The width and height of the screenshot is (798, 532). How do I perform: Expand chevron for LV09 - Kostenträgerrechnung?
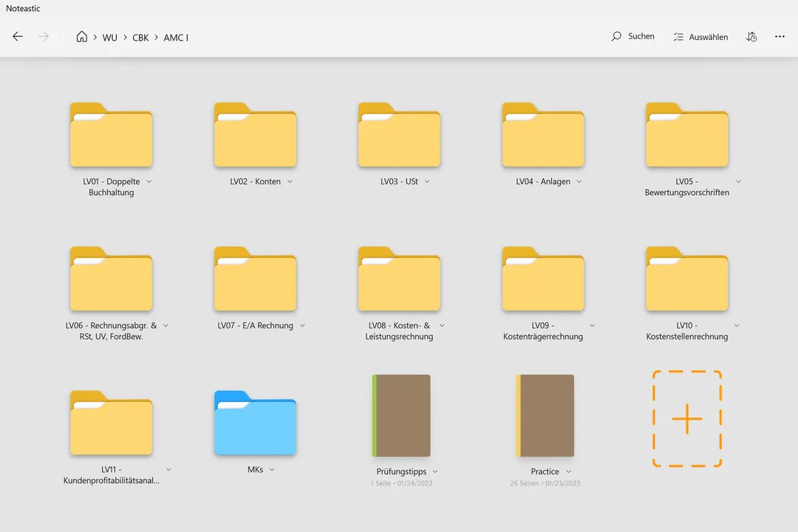[x=592, y=326]
